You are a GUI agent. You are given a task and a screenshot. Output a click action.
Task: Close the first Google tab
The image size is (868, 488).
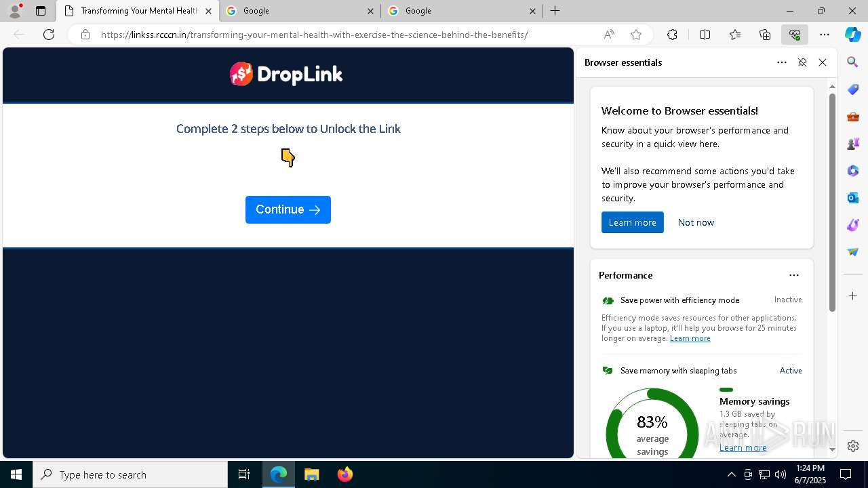(x=370, y=11)
